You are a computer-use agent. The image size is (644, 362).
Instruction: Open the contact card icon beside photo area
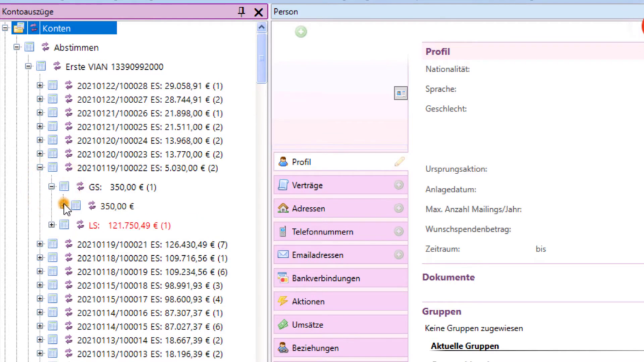pyautogui.click(x=401, y=93)
